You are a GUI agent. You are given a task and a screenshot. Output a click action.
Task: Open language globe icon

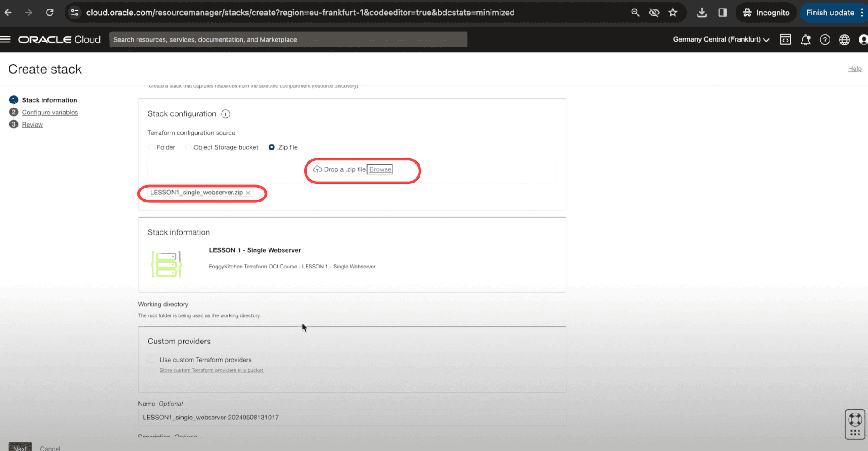coord(844,40)
